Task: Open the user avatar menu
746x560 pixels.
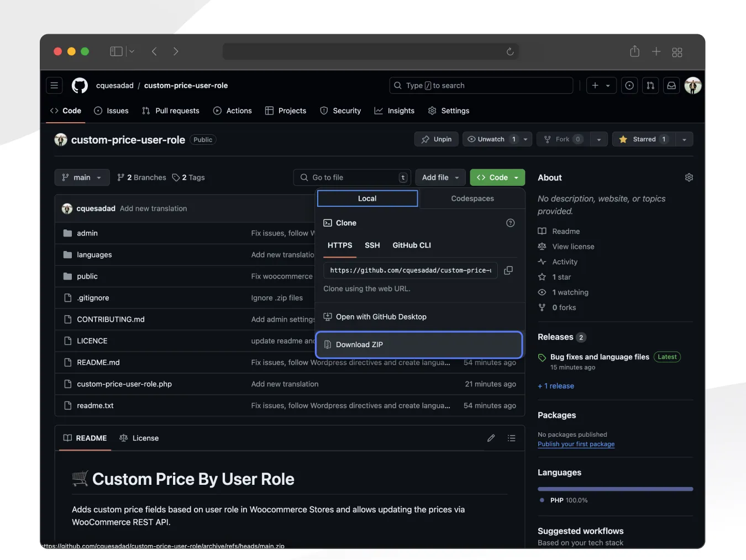Action: point(693,85)
